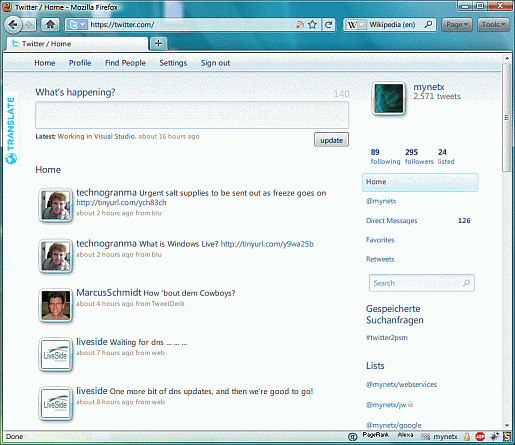
Task: Click in the browser URL address field
Action: (192, 25)
